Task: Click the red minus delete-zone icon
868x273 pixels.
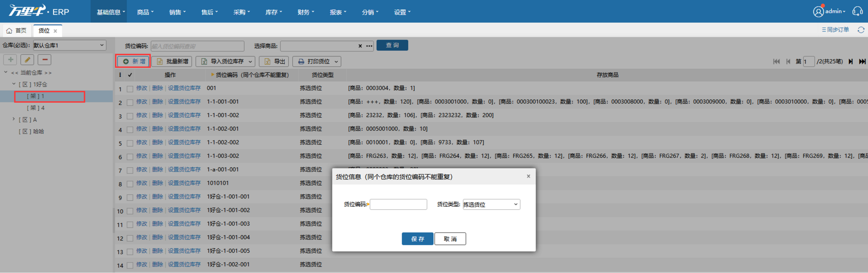Action: click(x=45, y=60)
